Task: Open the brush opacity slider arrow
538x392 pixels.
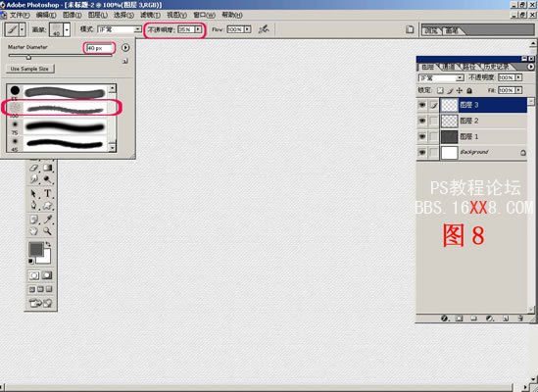Action: [x=198, y=29]
